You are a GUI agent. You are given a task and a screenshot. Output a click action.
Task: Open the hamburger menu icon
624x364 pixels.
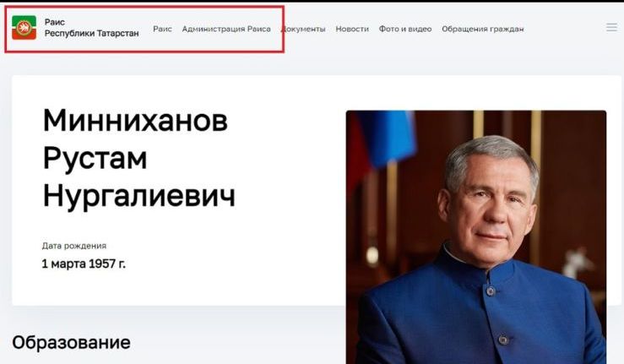[x=611, y=28]
